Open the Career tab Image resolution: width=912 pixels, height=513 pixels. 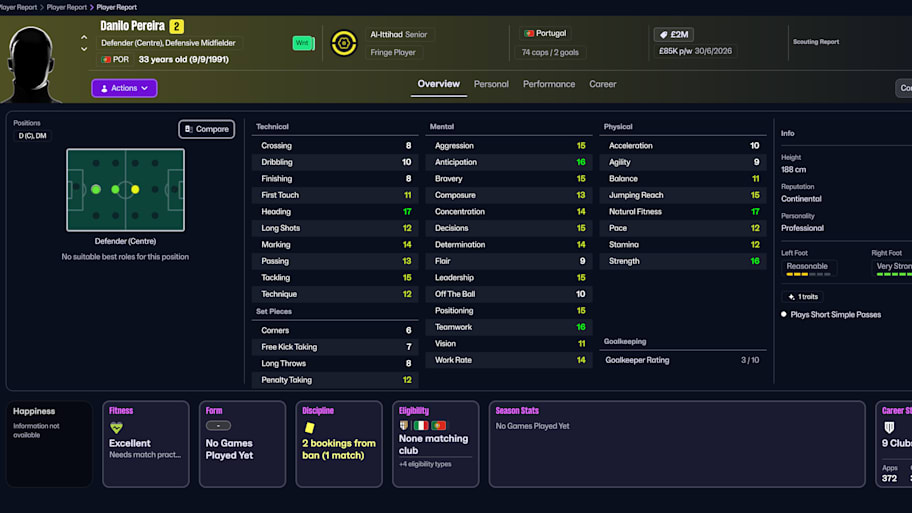click(x=603, y=84)
